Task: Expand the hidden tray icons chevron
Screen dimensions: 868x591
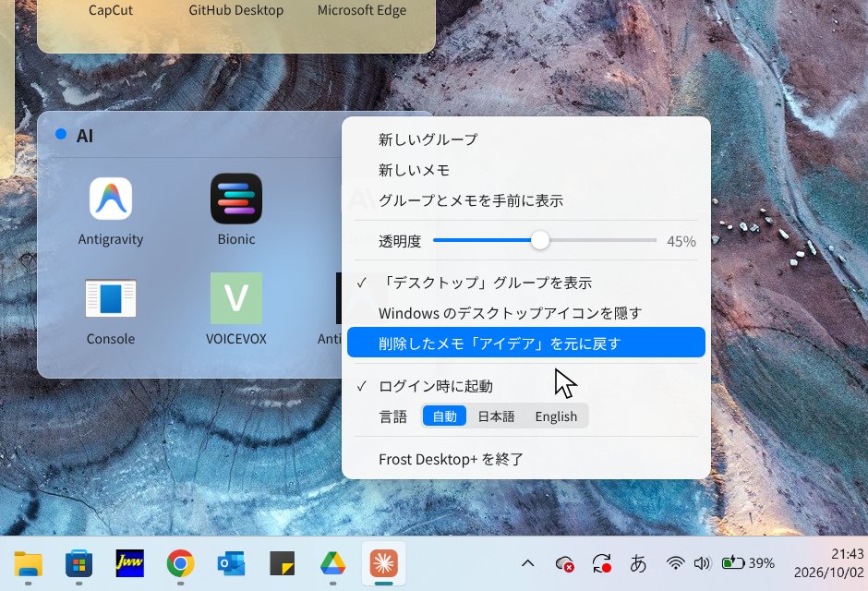Action: [x=528, y=563]
